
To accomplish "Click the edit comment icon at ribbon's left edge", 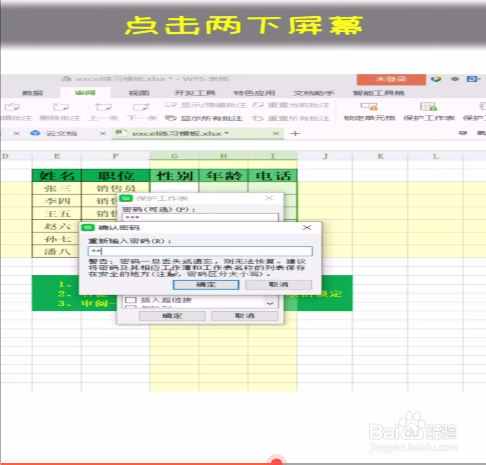I will click(x=12, y=107).
